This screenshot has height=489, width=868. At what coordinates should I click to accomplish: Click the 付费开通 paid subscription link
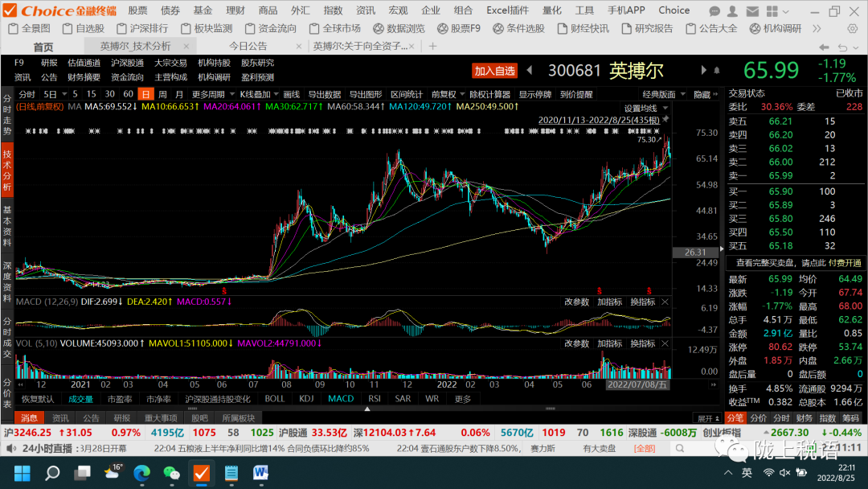click(x=845, y=262)
